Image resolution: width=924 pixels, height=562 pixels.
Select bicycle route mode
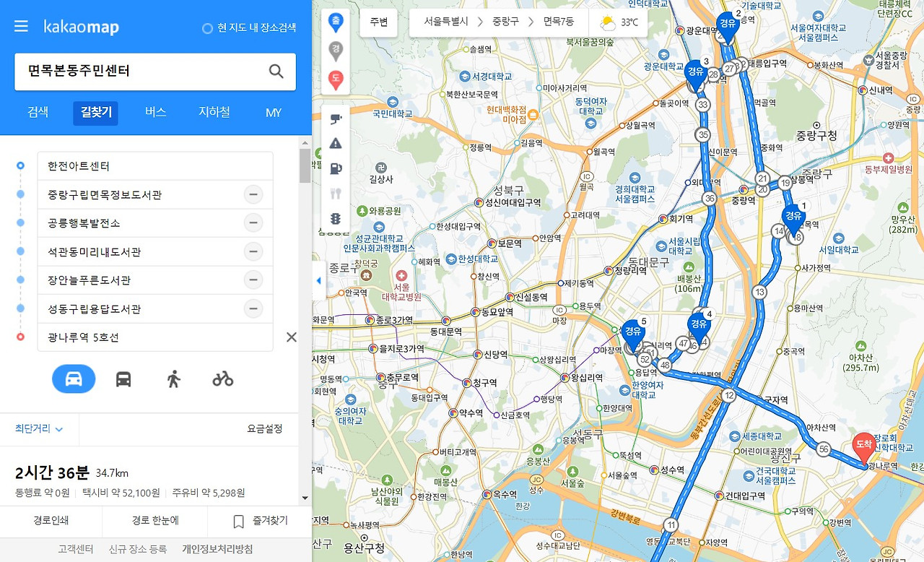click(223, 379)
